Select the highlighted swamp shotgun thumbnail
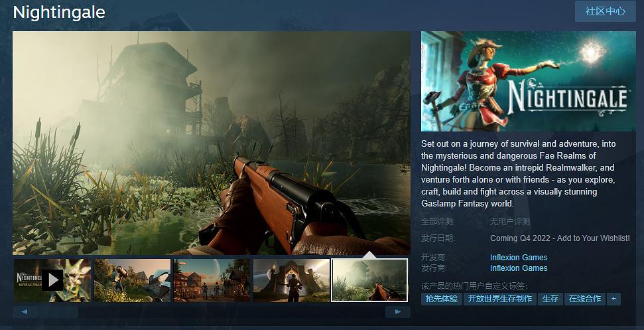 pyautogui.click(x=369, y=280)
